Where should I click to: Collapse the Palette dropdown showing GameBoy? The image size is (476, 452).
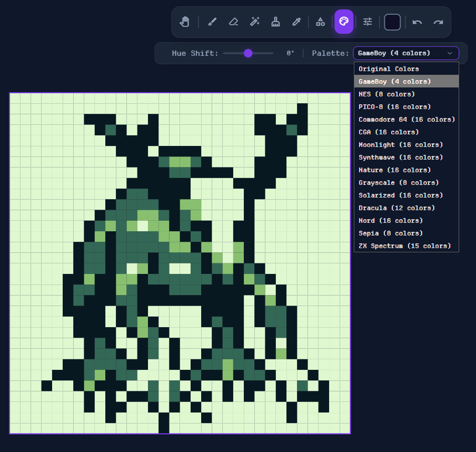[406, 53]
